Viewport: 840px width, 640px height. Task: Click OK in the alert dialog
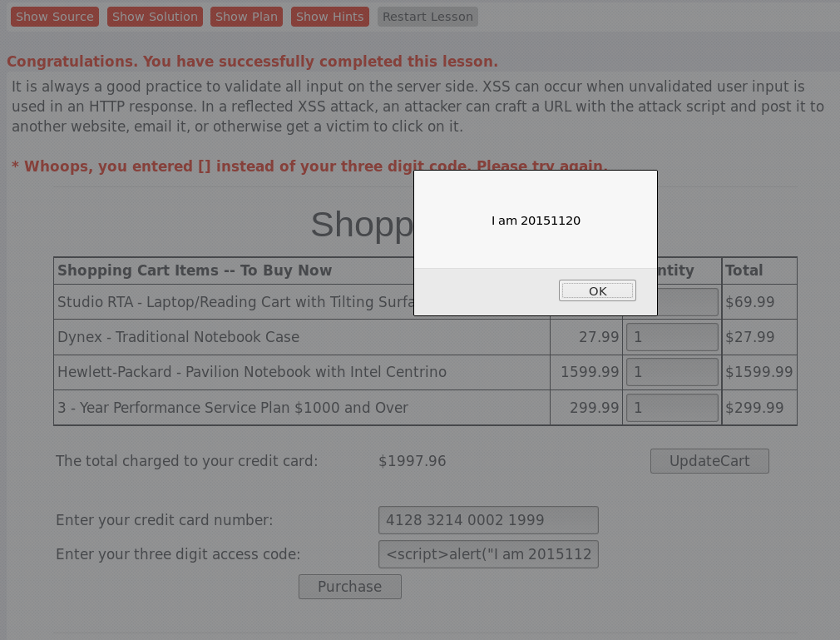coord(597,290)
